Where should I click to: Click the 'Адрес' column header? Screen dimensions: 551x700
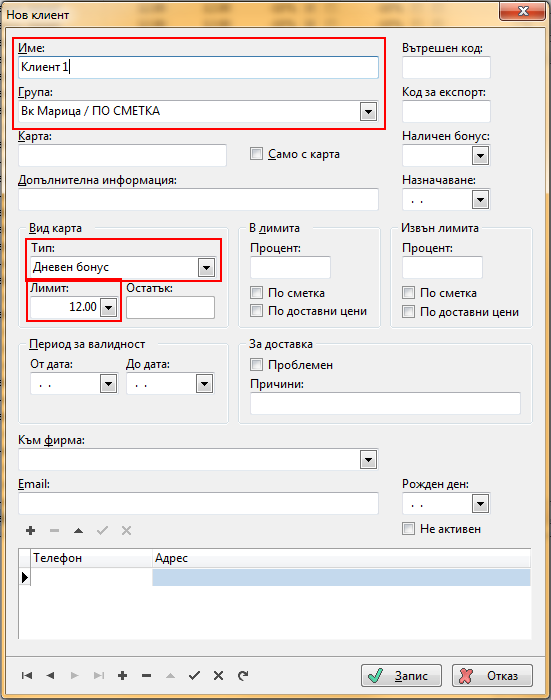click(342, 558)
